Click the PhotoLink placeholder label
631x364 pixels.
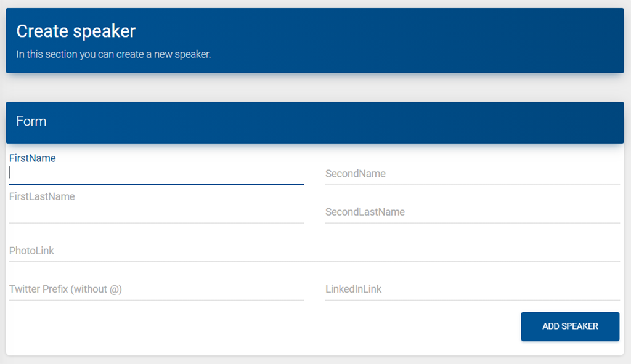(x=31, y=251)
